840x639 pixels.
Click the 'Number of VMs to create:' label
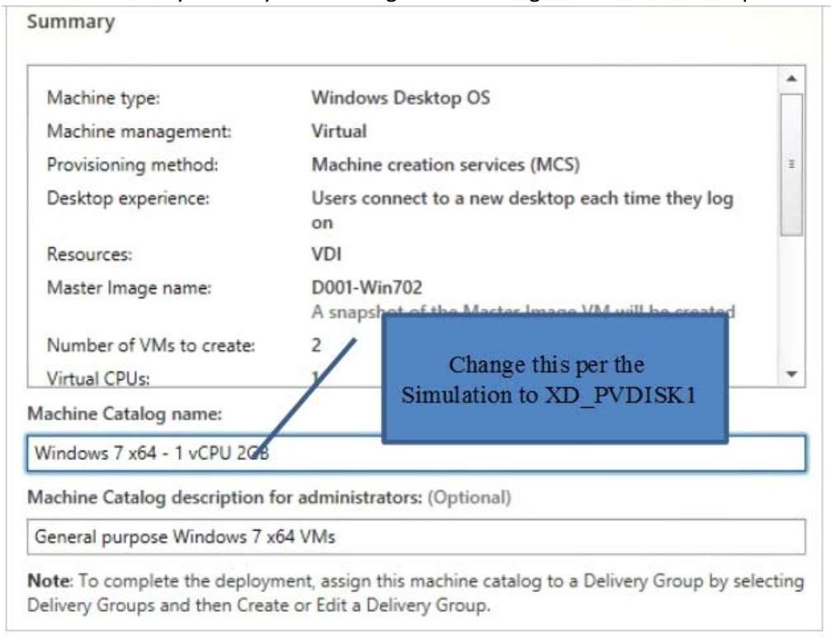[x=151, y=345]
